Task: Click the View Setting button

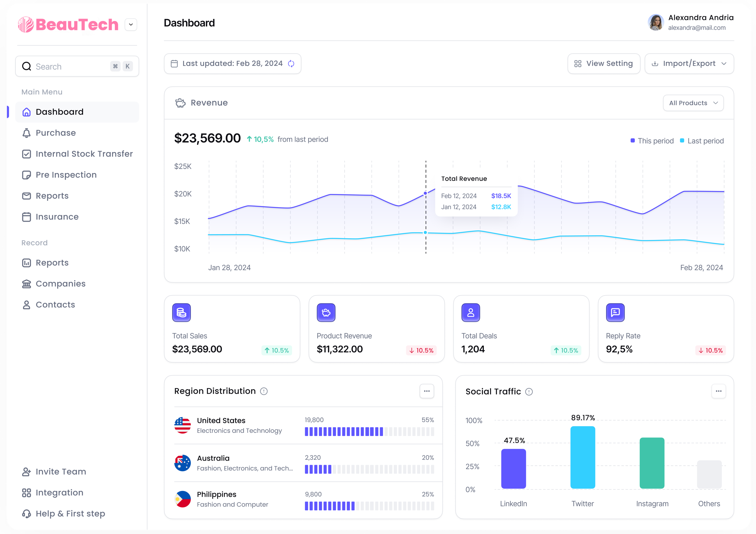Action: click(604, 63)
